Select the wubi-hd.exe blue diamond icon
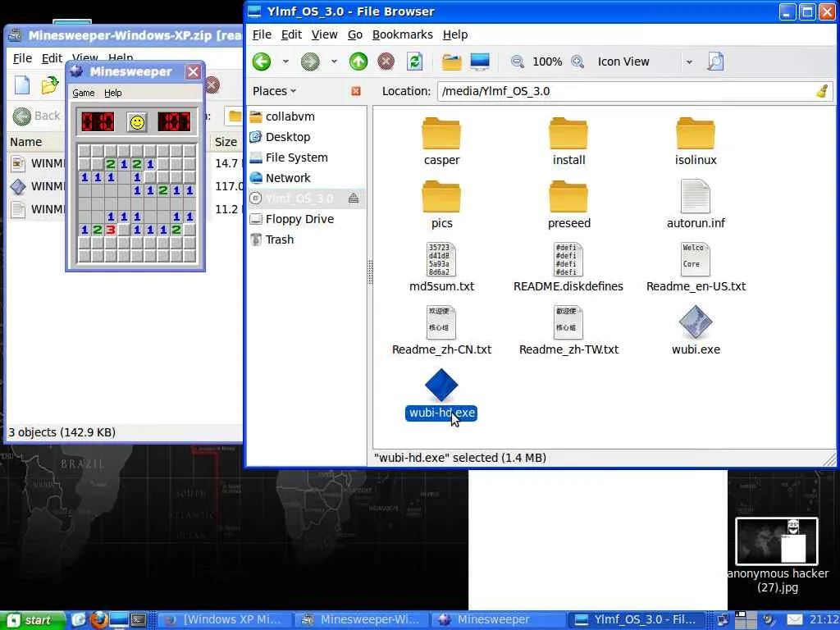Screen dimensions: 840x630 pos(441,386)
